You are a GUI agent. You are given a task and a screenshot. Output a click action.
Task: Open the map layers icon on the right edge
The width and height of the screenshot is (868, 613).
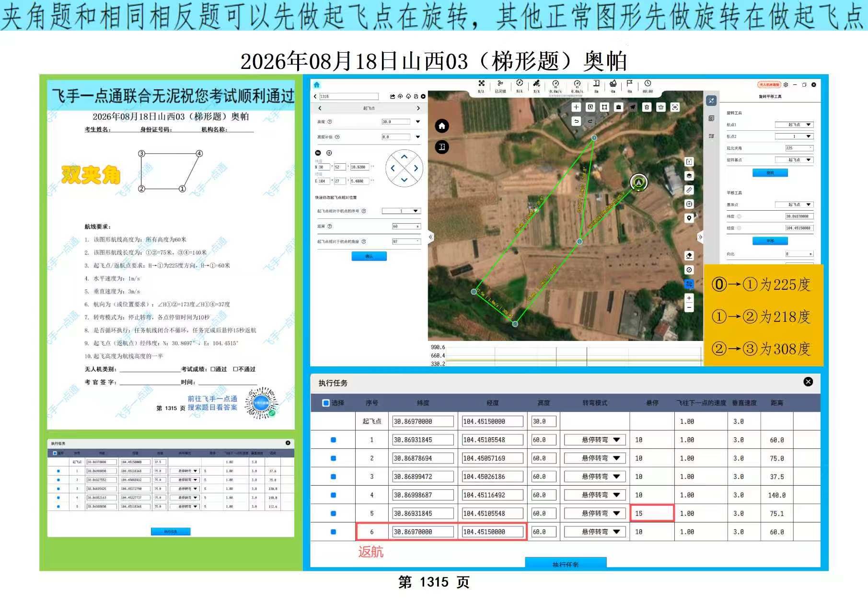tap(689, 176)
